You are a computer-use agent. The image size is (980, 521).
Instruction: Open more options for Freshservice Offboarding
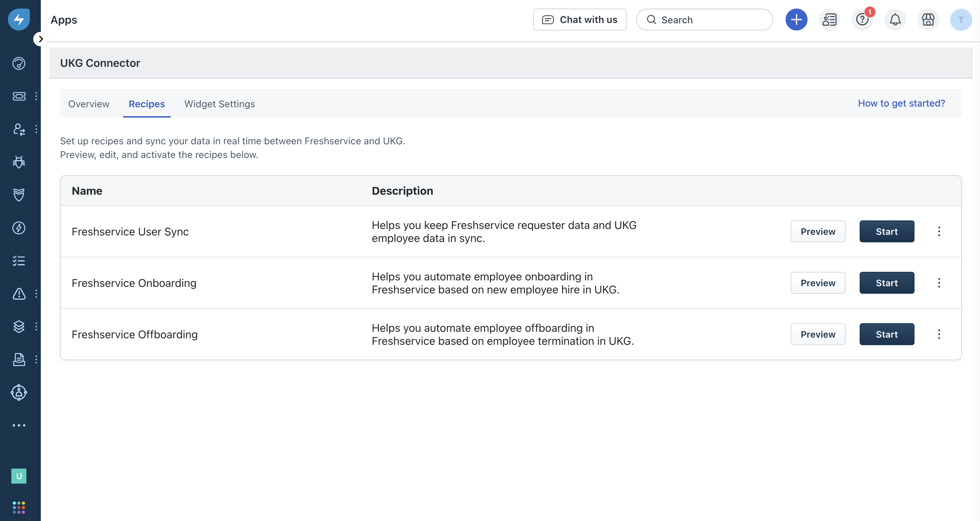click(939, 334)
